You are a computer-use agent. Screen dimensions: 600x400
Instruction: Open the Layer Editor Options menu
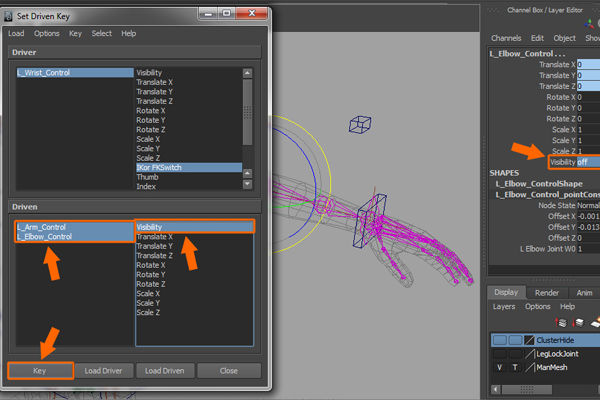click(x=538, y=307)
